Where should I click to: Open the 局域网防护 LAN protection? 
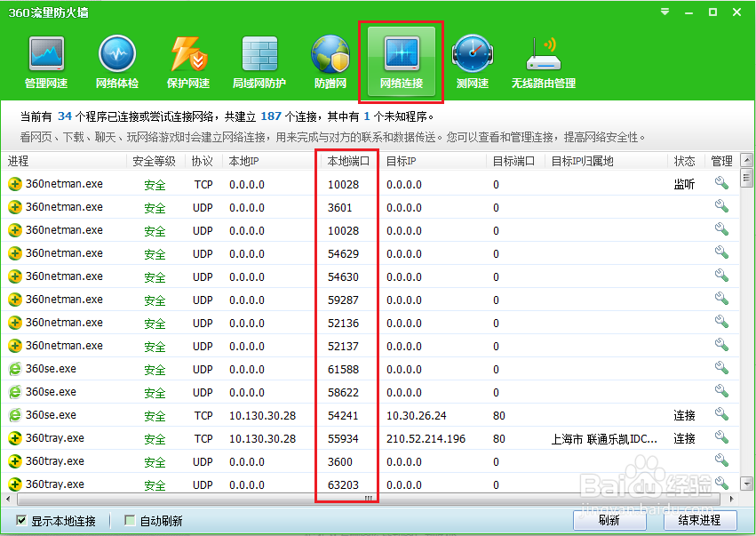(x=259, y=62)
